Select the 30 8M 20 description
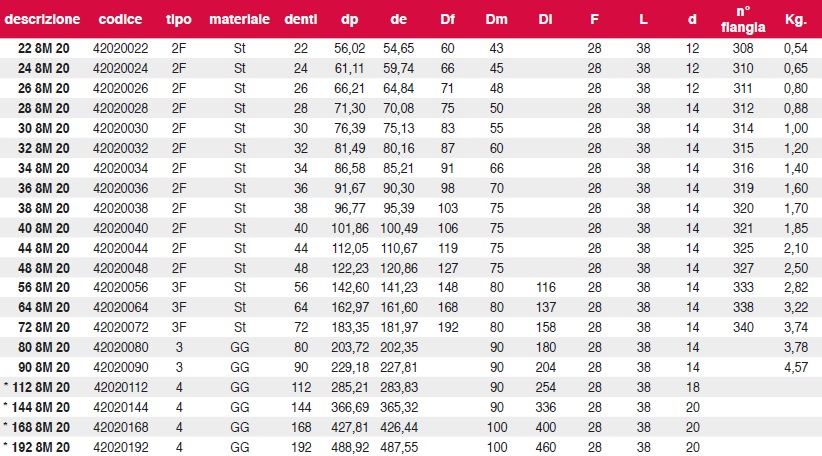Image resolution: width=822 pixels, height=456 pixels. click(44, 128)
